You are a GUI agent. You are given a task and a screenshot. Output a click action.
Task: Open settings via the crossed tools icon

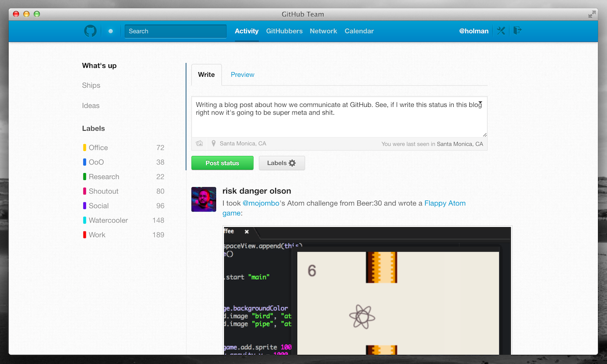click(501, 31)
